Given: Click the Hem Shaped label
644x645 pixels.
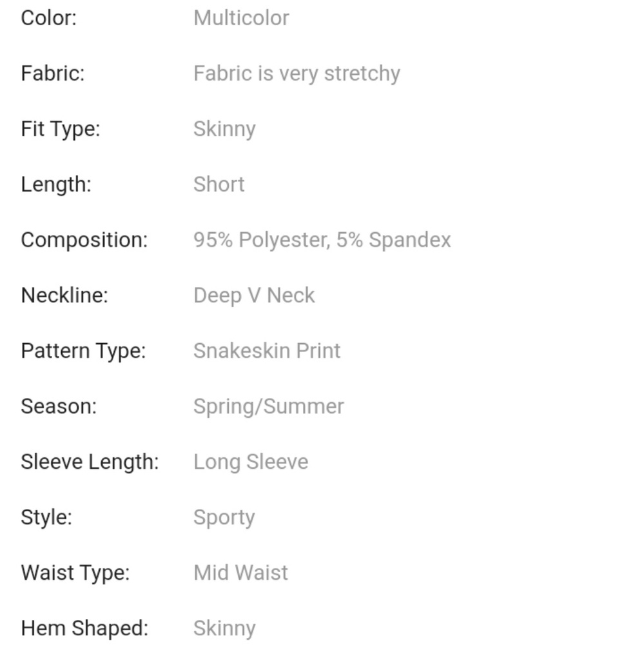Looking at the screenshot, I should tap(84, 628).
